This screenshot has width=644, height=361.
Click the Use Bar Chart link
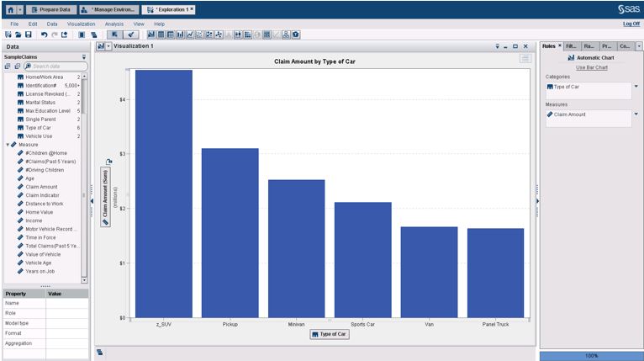coord(592,66)
